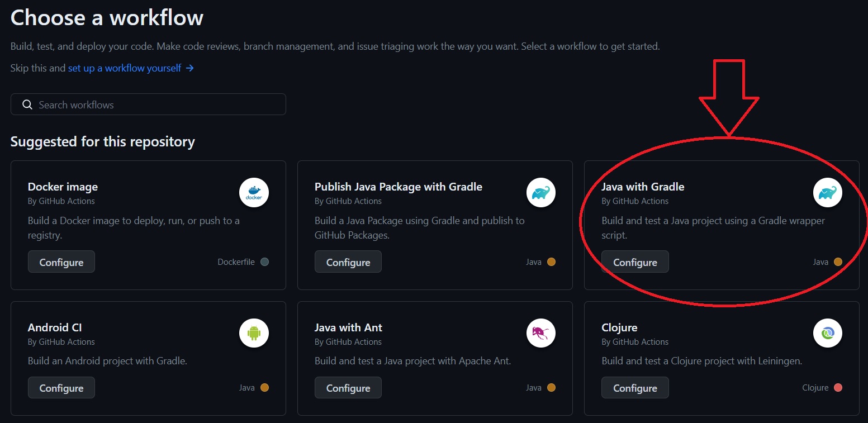Focus the Search workflows field
The height and width of the screenshot is (423, 868).
coord(148,104)
